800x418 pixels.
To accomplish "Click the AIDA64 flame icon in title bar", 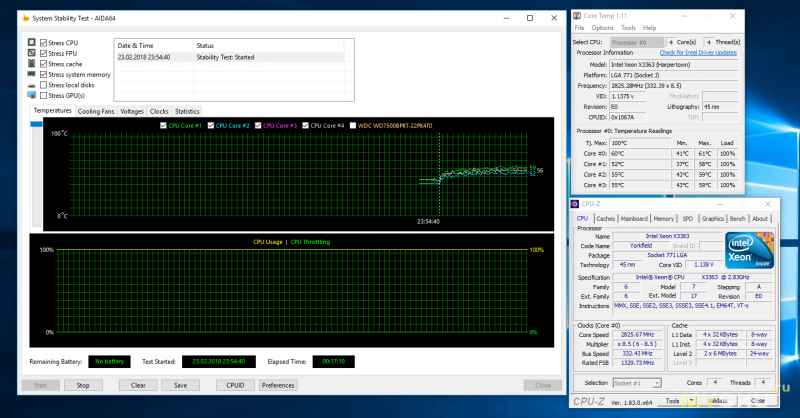I will coord(26,18).
